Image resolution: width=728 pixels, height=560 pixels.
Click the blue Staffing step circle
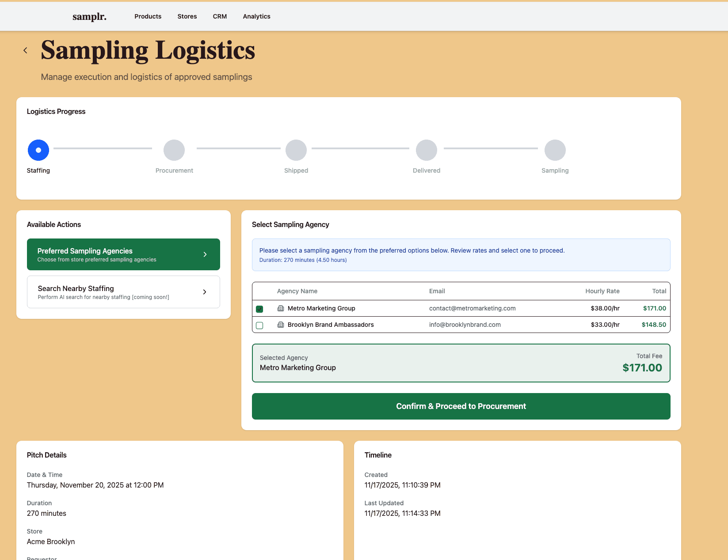pyautogui.click(x=38, y=150)
